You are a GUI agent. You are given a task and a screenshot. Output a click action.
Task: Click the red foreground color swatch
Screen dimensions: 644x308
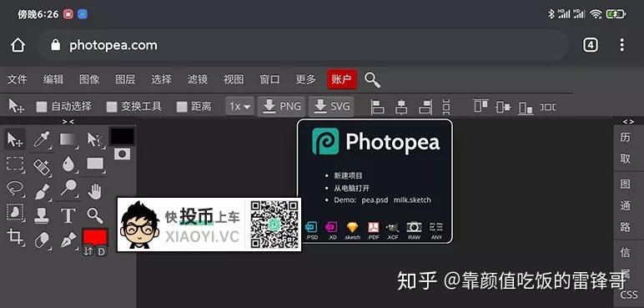95,237
